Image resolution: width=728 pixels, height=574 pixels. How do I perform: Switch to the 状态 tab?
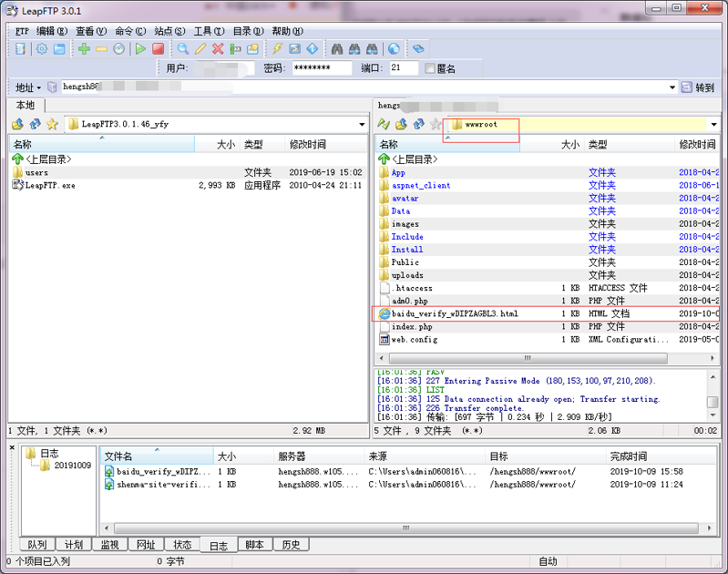click(182, 544)
